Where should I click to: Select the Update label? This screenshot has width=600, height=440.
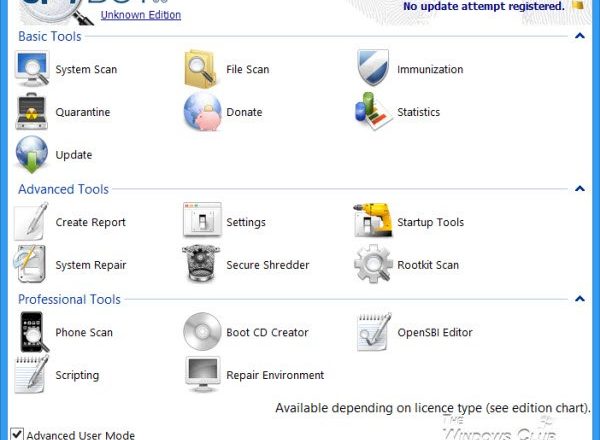(74, 155)
